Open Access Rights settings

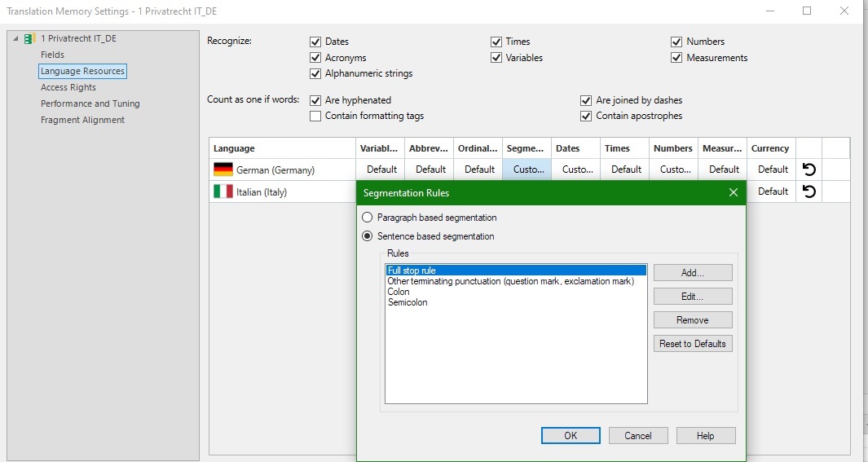pos(68,87)
